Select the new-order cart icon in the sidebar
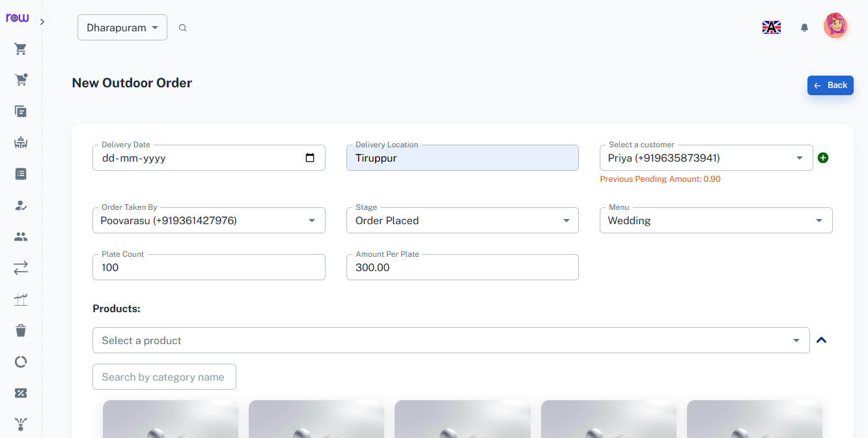Viewport: 868px width, 438px height. pos(20,79)
